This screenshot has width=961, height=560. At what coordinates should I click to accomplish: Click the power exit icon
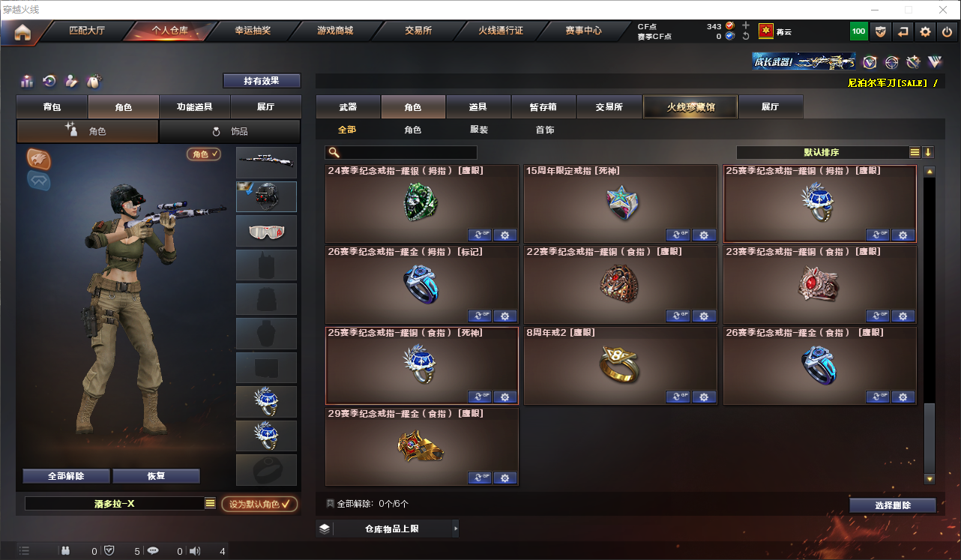click(x=947, y=31)
